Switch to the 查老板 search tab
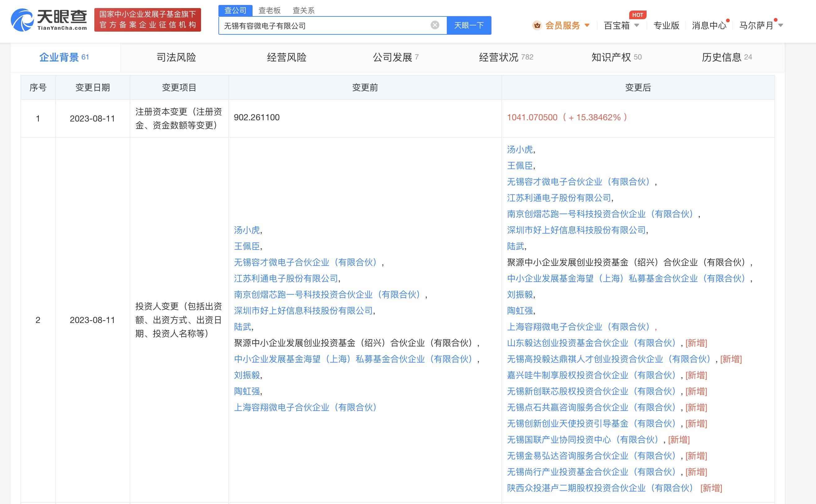This screenshot has height=504, width=816. click(270, 10)
